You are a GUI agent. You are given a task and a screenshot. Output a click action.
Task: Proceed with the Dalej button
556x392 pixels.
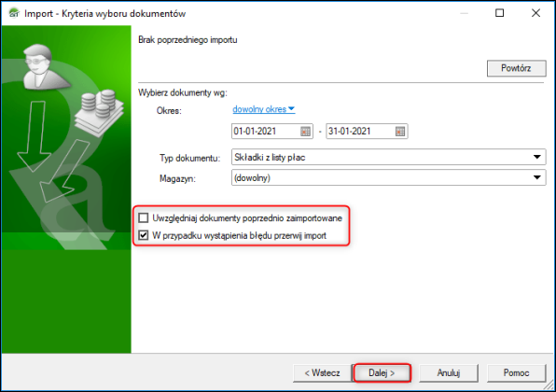(x=382, y=372)
